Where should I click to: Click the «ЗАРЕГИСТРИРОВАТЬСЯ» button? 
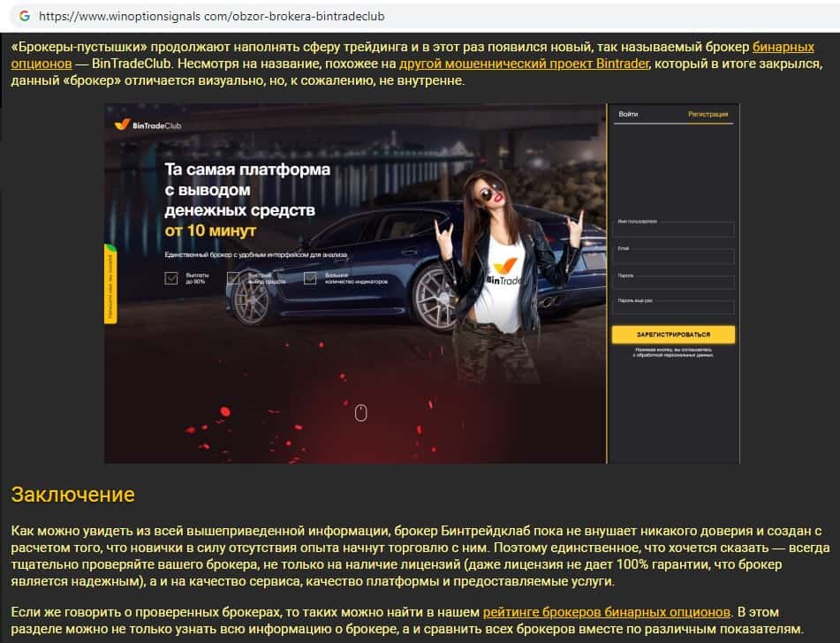tap(673, 335)
